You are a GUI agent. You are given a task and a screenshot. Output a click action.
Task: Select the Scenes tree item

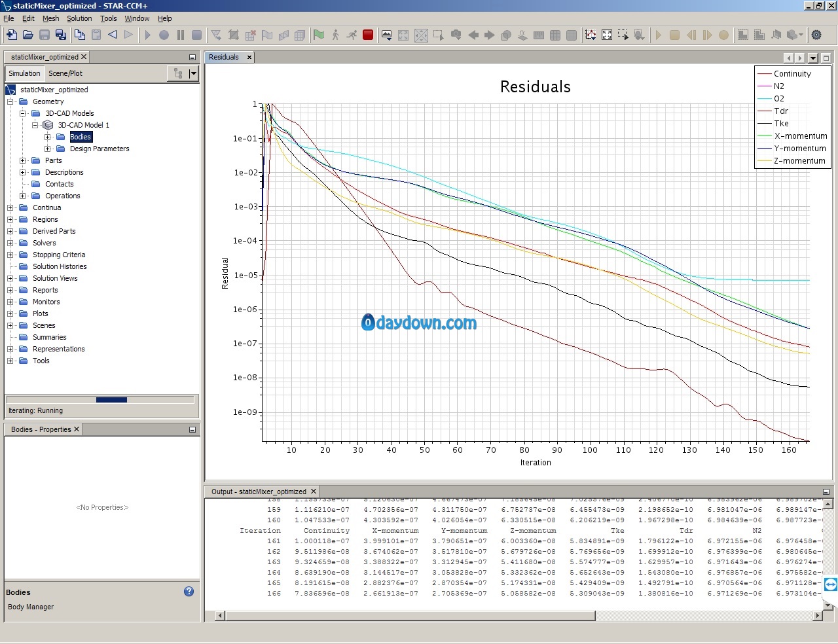click(44, 325)
